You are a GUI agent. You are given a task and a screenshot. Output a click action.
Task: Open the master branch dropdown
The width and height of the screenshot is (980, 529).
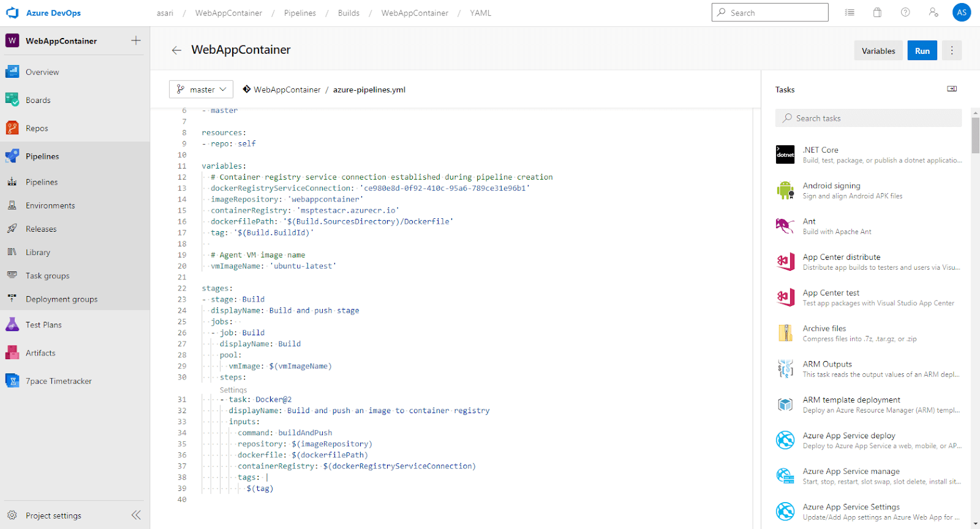[201, 89]
